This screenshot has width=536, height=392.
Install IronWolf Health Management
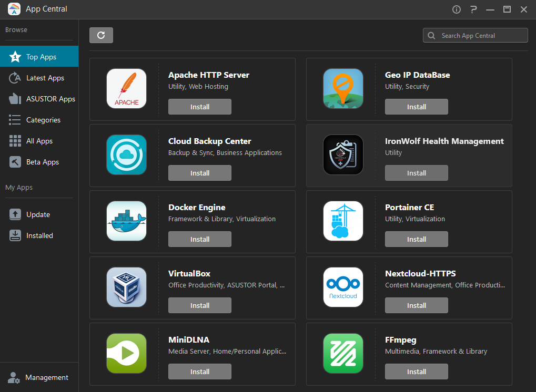417,173
